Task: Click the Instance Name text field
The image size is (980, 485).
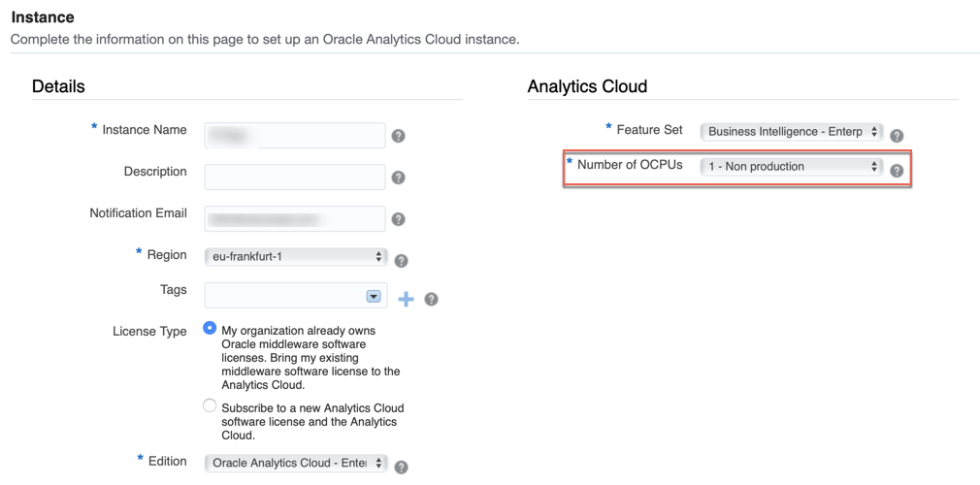Action: point(295,136)
